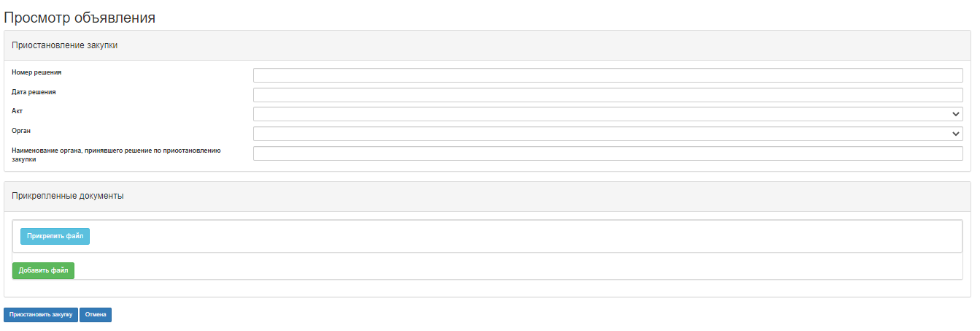980x331 pixels.
Task: Click into the Дата решения field
Action: (x=607, y=95)
